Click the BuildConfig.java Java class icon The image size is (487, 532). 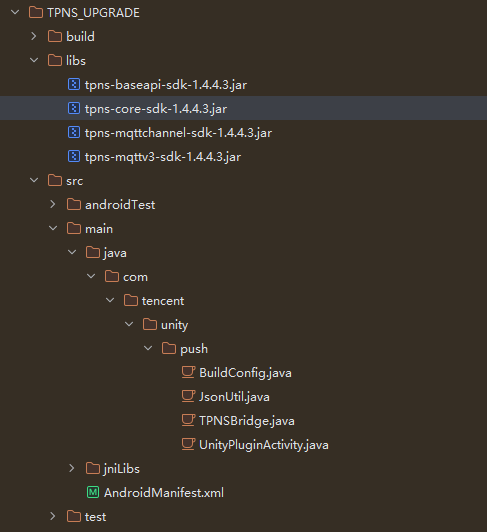pos(188,372)
